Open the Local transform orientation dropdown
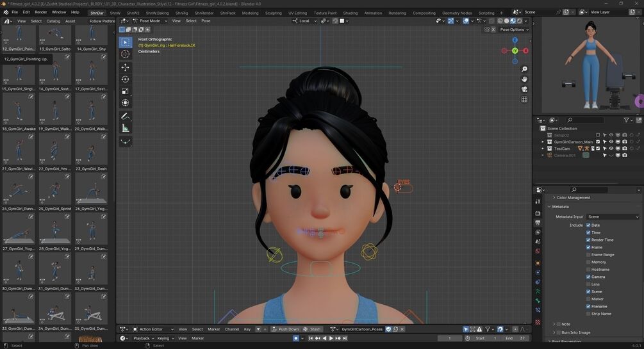The width and height of the screenshot is (644, 349). click(304, 21)
